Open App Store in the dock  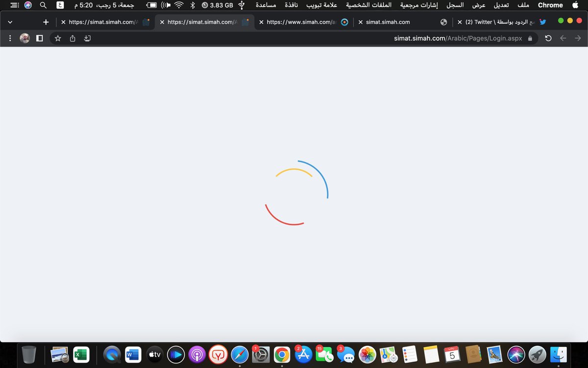pos(304,354)
